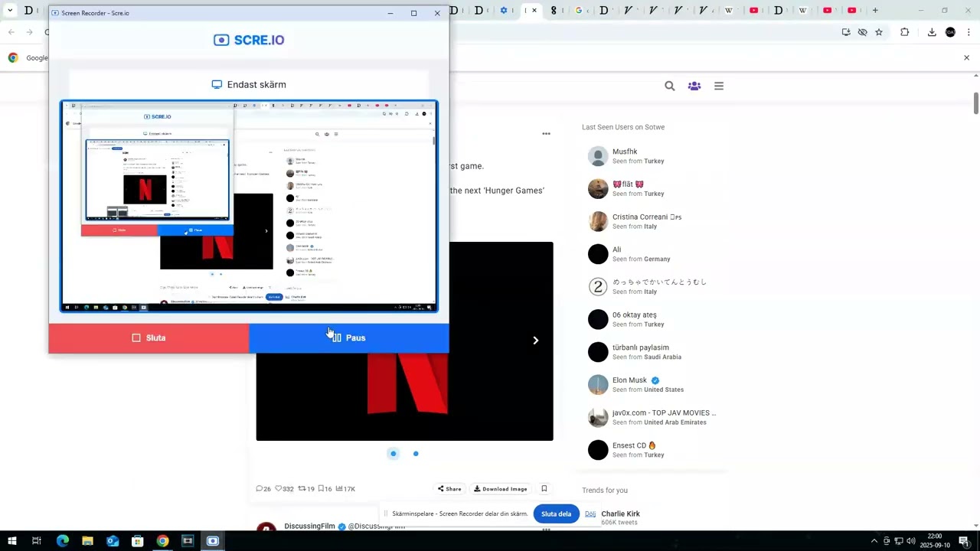Click the Share button under the tweet

click(449, 488)
